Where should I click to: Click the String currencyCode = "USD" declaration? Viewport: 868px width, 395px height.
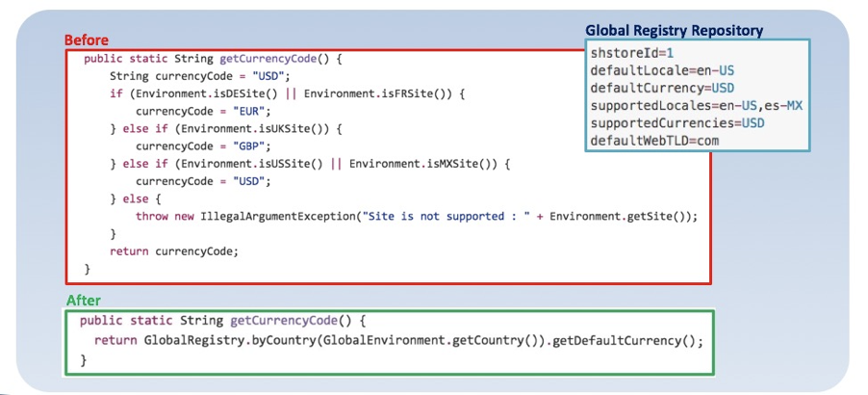tap(200, 76)
